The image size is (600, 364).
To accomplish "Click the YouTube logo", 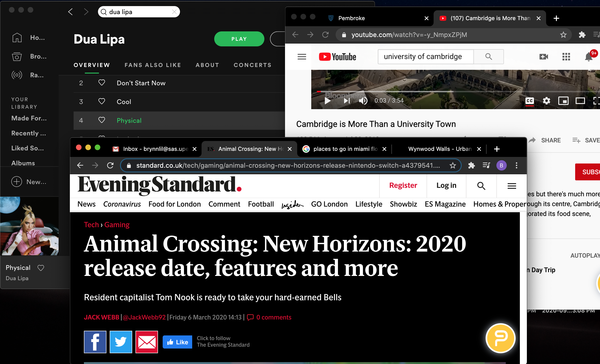I will 337,57.
